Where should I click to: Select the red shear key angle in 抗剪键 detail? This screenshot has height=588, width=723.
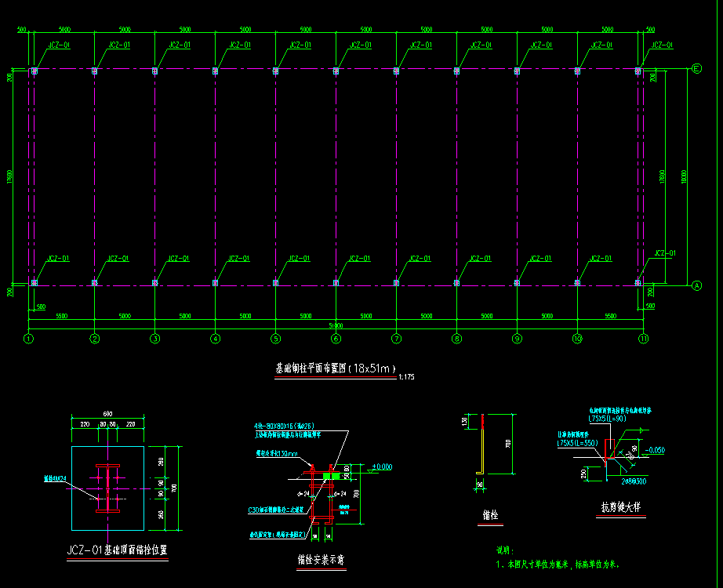[609, 448]
